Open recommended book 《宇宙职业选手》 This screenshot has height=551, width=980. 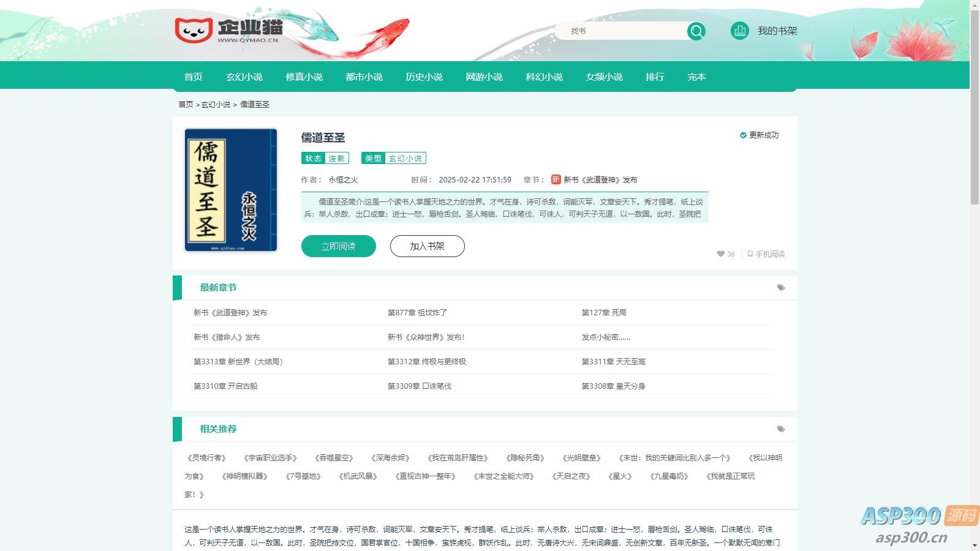[270, 458]
